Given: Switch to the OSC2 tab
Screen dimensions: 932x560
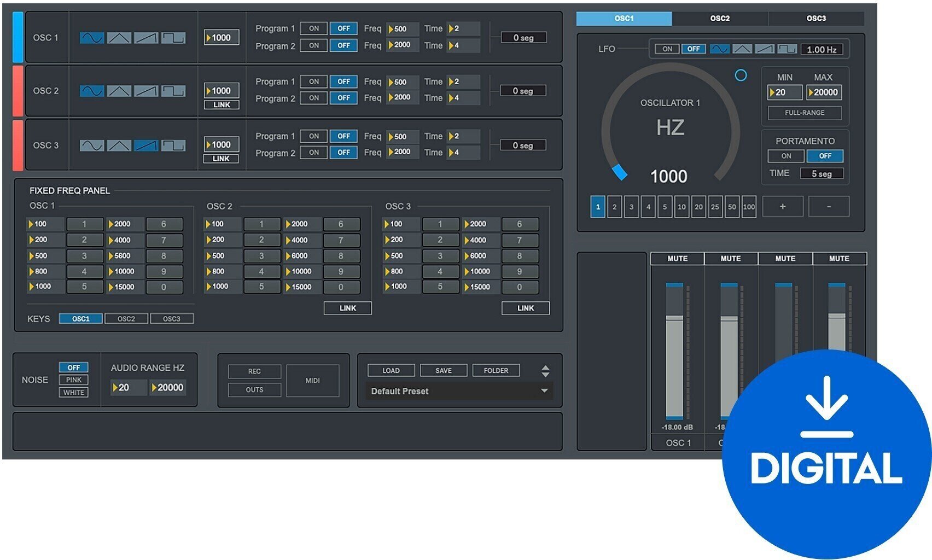Looking at the screenshot, I should pos(720,18).
